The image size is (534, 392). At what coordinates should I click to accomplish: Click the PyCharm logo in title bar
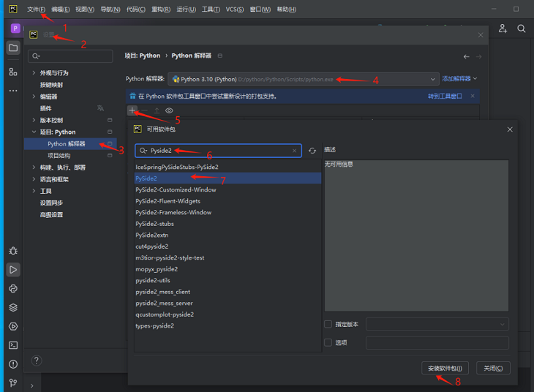point(13,10)
